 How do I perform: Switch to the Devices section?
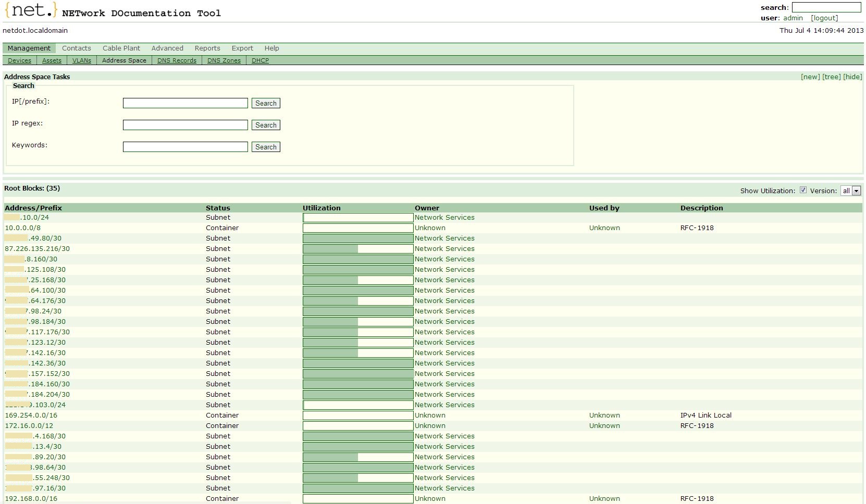point(19,60)
